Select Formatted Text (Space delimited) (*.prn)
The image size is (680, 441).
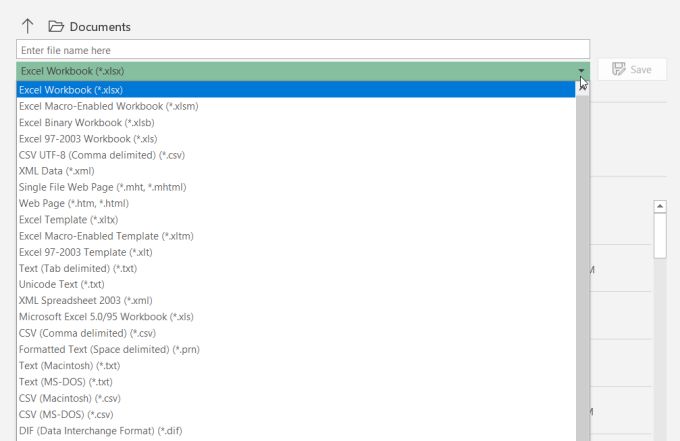(x=296, y=349)
